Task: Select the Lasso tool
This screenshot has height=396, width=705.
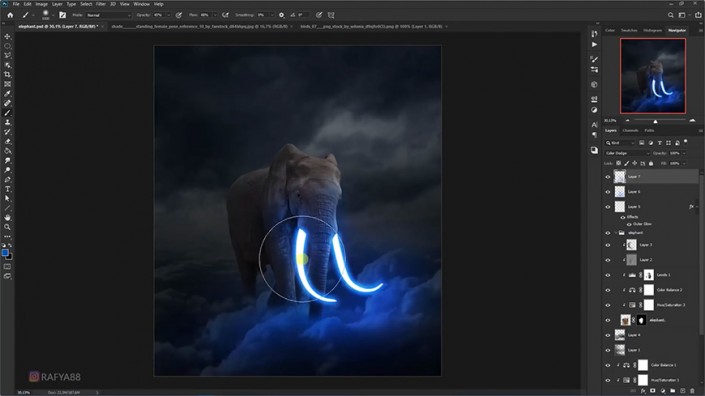Action: click(7, 56)
